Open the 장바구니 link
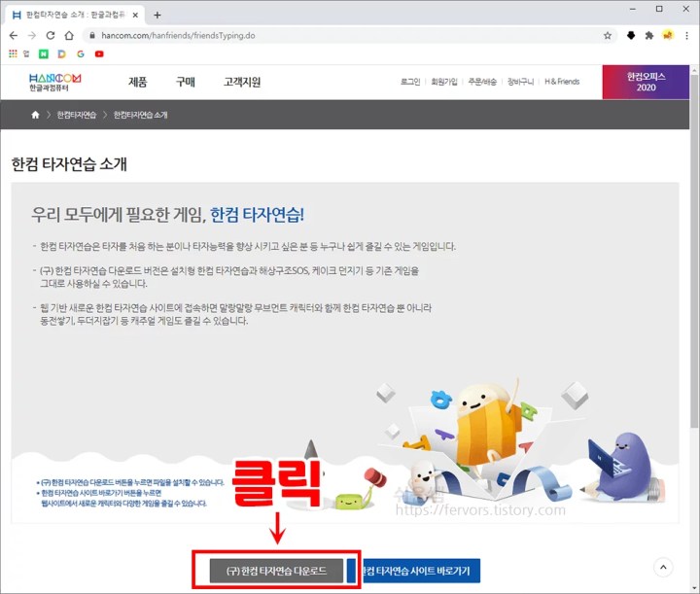 [520, 82]
